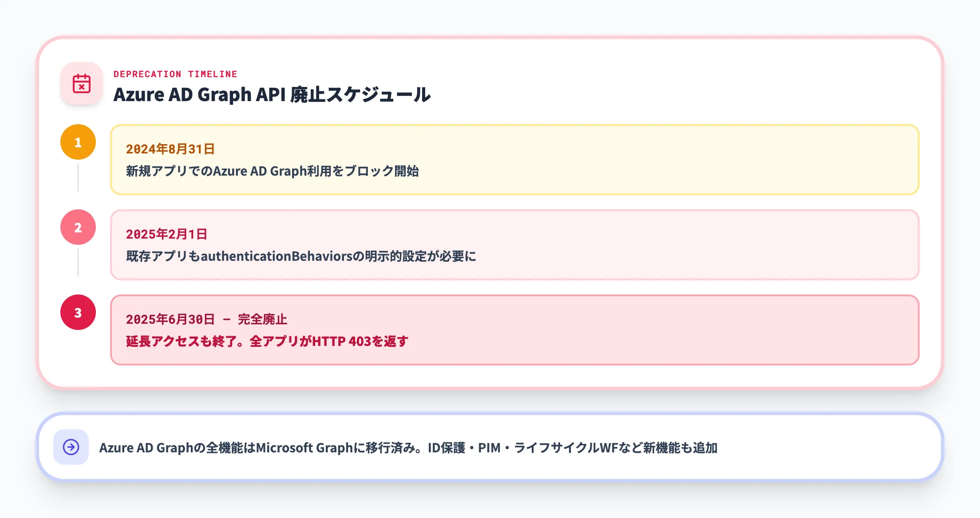Viewport: 980px width, 518px height.
Task: Click the circled right-arrow icon in footer note
Action: [x=71, y=447]
